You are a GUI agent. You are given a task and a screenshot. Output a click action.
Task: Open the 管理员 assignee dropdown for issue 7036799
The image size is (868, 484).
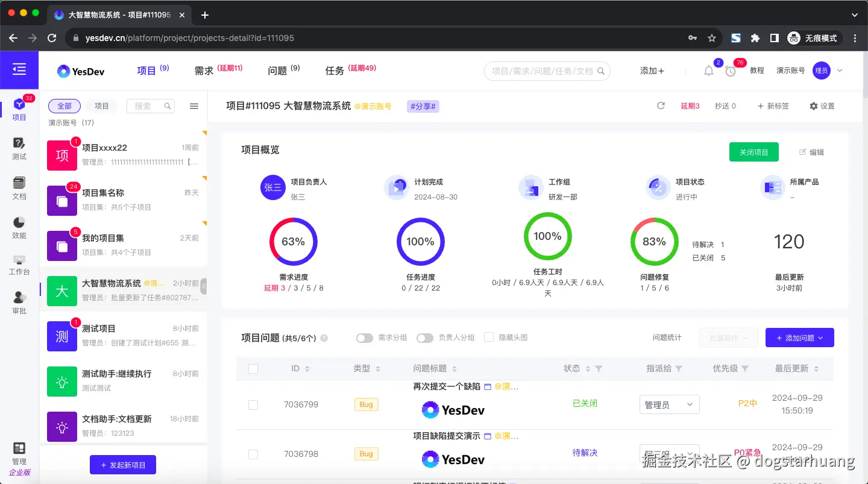point(669,404)
